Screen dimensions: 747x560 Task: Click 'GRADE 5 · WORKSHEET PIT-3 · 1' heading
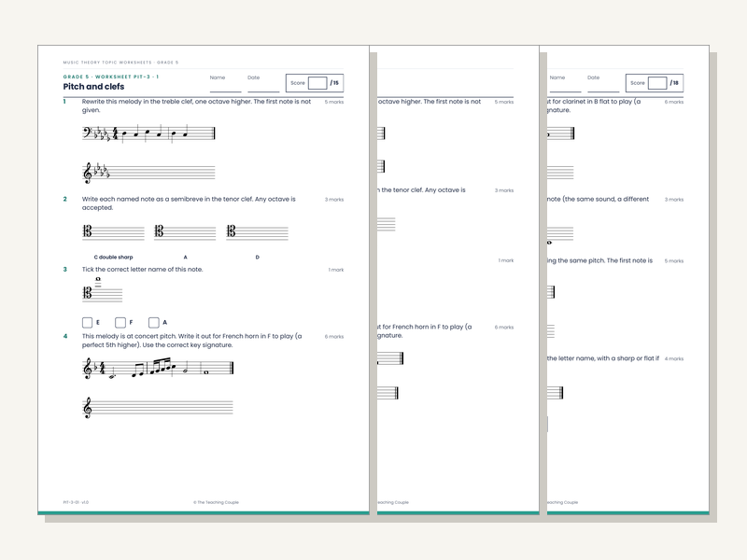pos(111,77)
